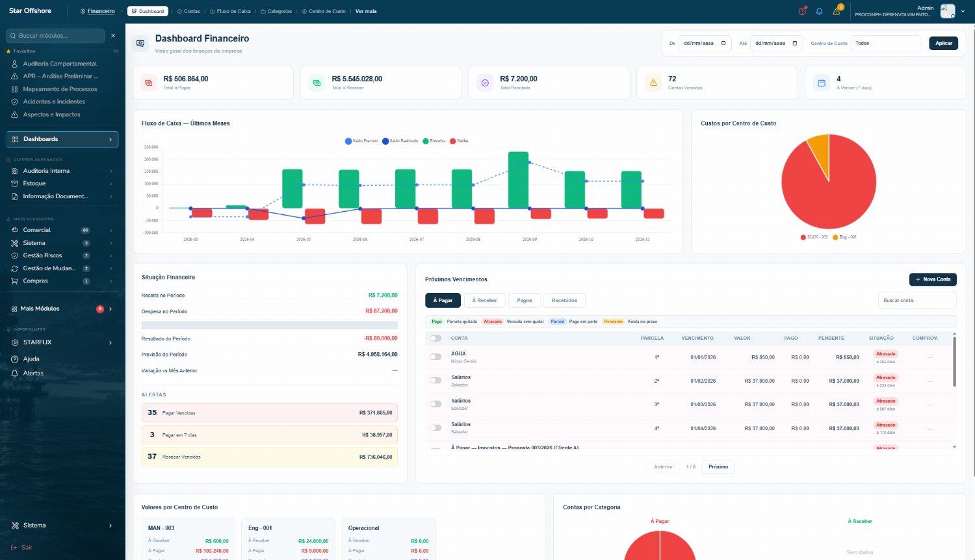The image size is (975, 560).
Task: Click the Acidentes e Incidentes shield icon
Action: coord(15,102)
